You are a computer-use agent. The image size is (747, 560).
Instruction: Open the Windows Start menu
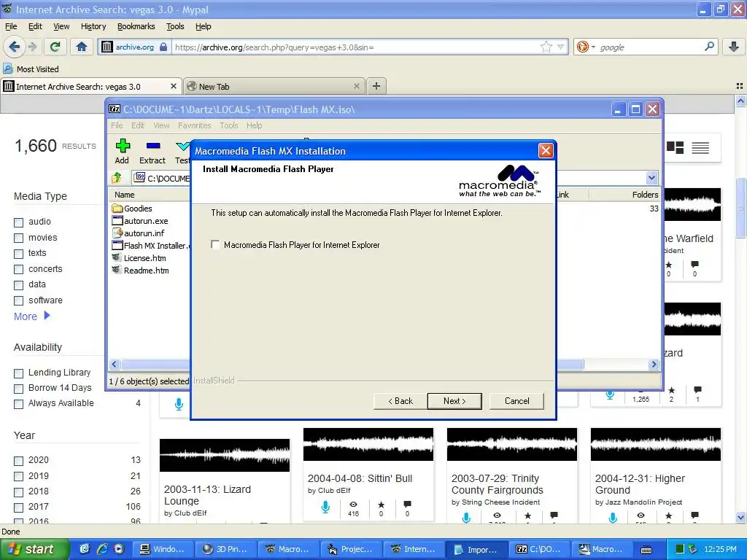tap(34, 549)
